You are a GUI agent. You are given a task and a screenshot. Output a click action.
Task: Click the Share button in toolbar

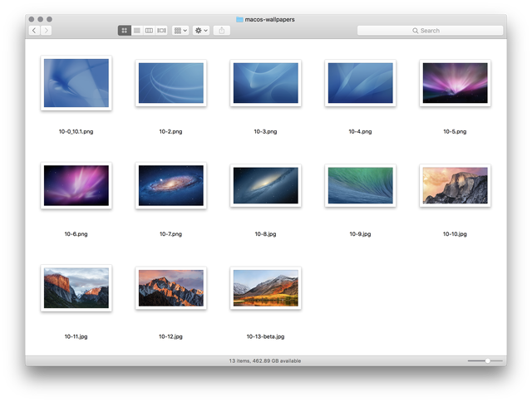click(x=222, y=31)
